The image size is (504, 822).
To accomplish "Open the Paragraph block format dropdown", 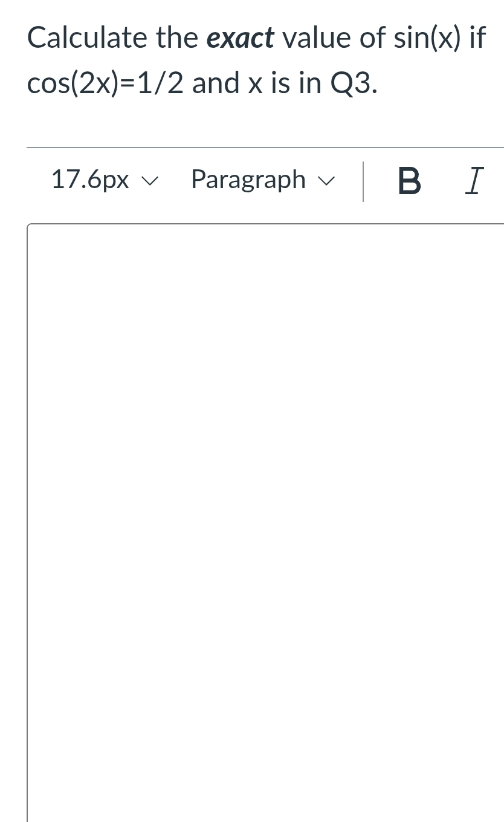I will coord(261,180).
